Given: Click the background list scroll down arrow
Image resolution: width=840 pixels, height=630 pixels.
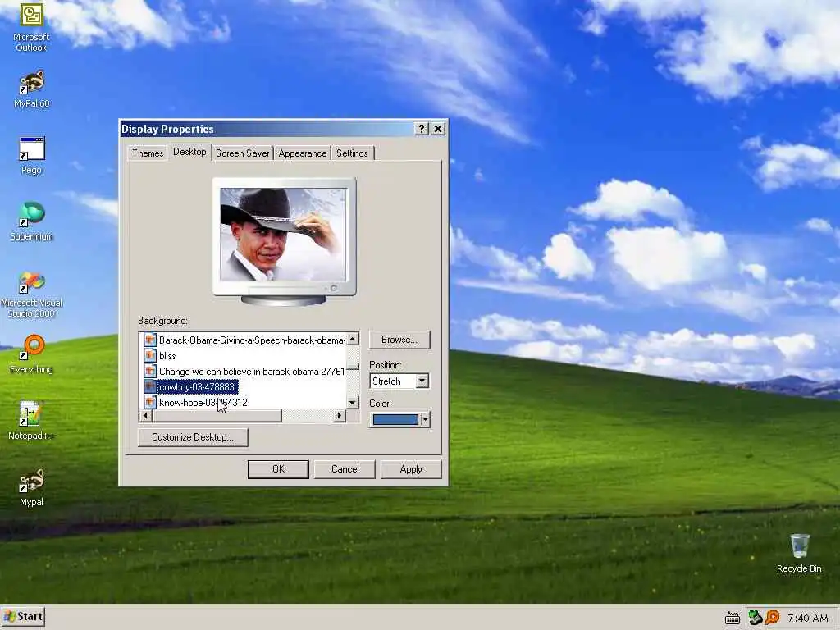Looking at the screenshot, I should (x=353, y=402).
